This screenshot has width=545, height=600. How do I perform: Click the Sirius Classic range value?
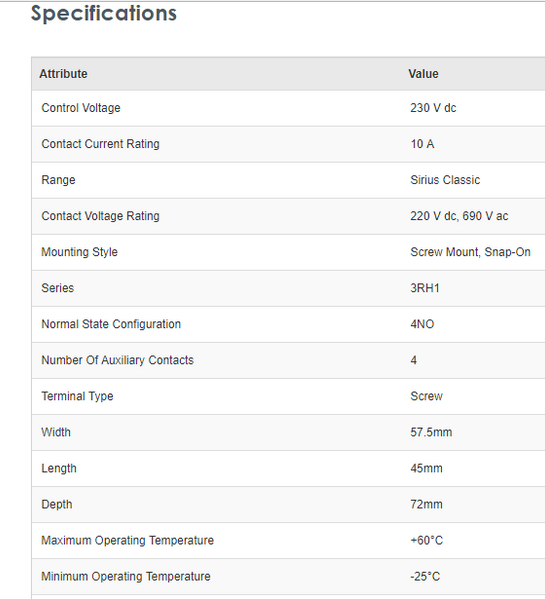click(x=445, y=180)
